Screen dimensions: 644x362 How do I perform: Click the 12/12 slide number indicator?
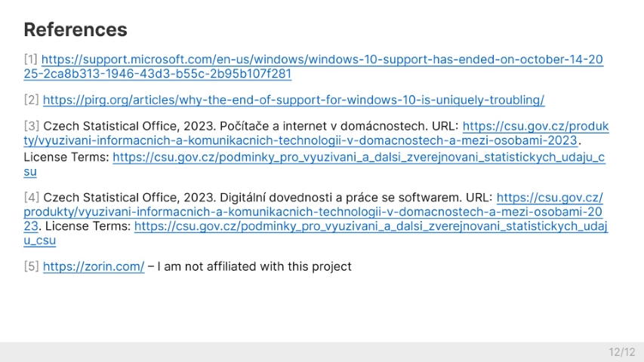click(x=622, y=352)
